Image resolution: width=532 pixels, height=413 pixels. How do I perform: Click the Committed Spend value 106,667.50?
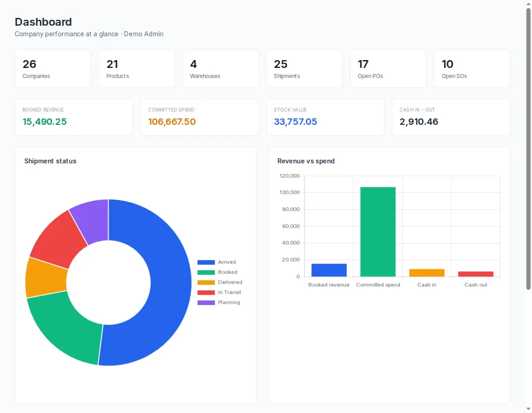point(172,122)
